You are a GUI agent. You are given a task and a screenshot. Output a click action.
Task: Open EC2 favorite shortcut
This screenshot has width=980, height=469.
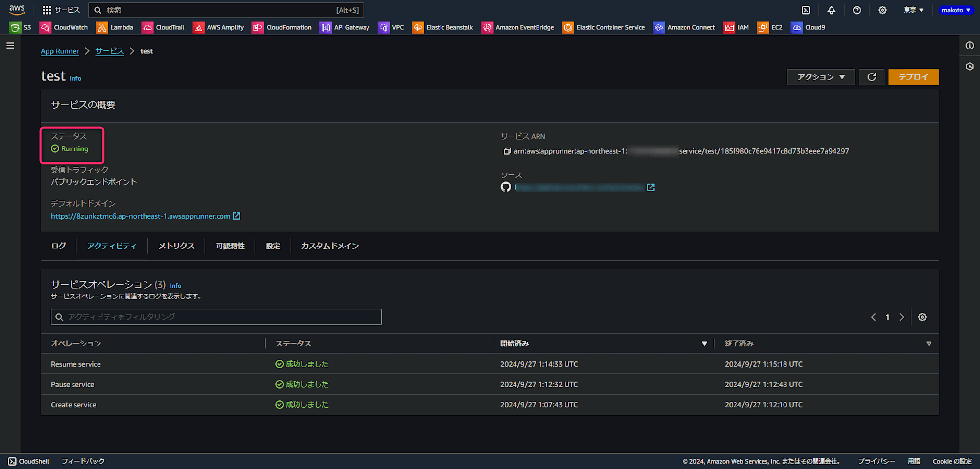click(770, 27)
